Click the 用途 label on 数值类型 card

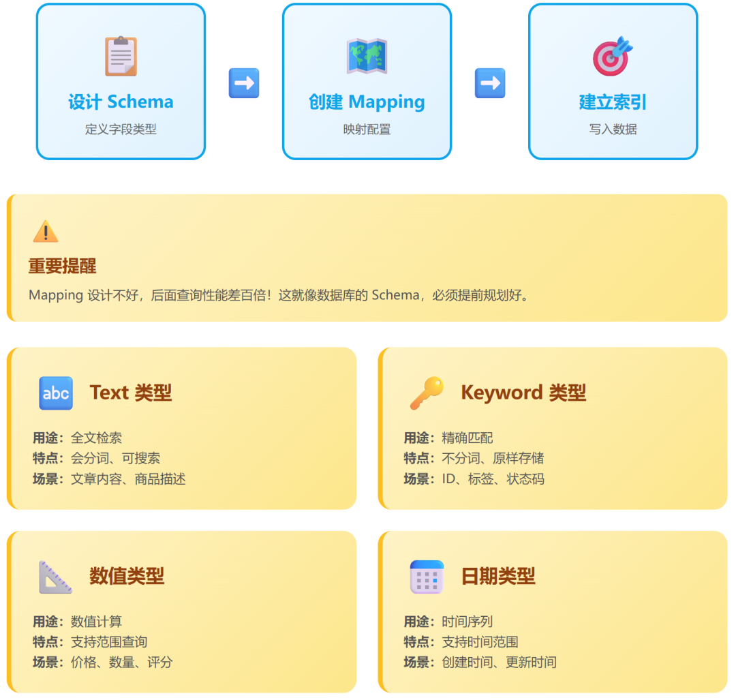point(46,621)
